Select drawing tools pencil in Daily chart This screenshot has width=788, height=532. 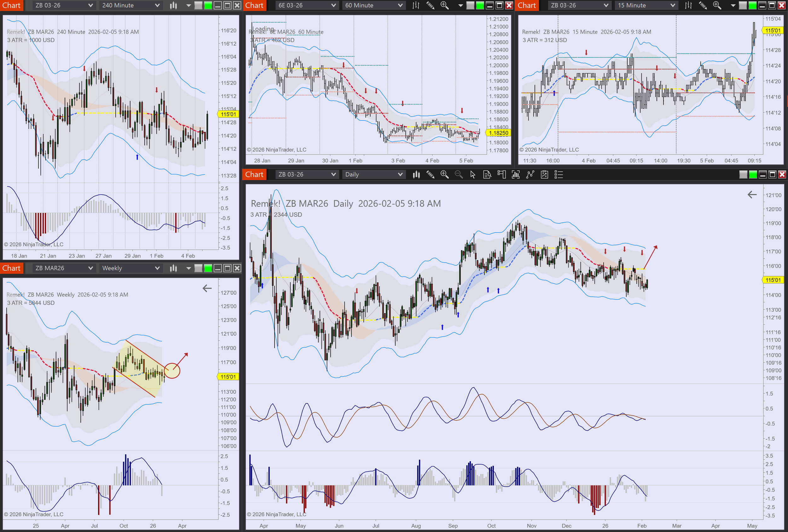[x=430, y=175]
